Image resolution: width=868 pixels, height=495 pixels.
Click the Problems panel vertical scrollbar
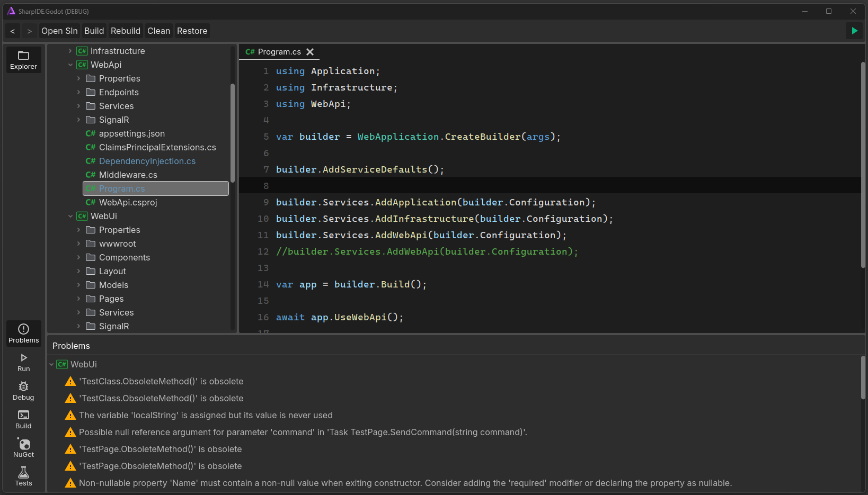tap(863, 377)
